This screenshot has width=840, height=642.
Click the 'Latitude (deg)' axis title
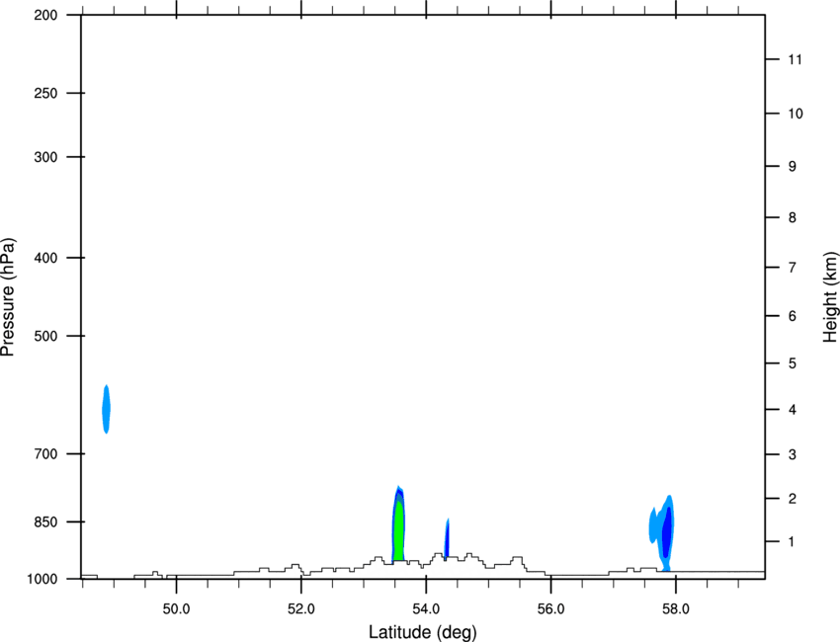point(423,632)
